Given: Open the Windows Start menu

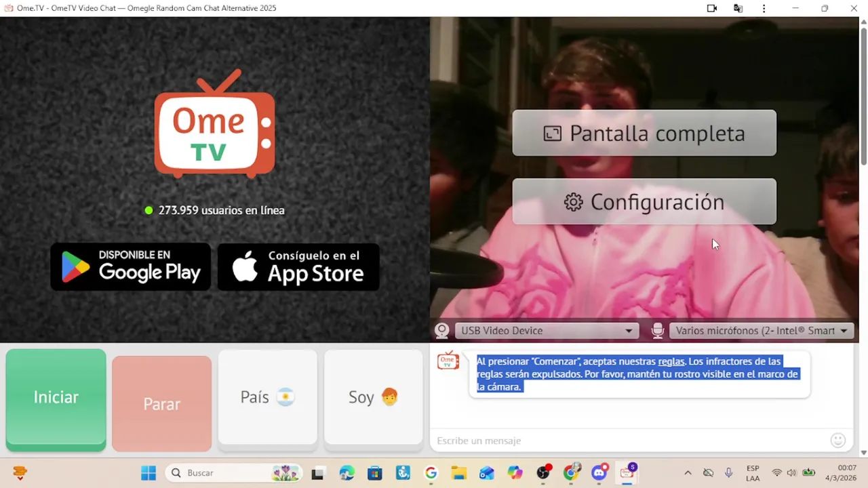Looking at the screenshot, I should [149, 473].
